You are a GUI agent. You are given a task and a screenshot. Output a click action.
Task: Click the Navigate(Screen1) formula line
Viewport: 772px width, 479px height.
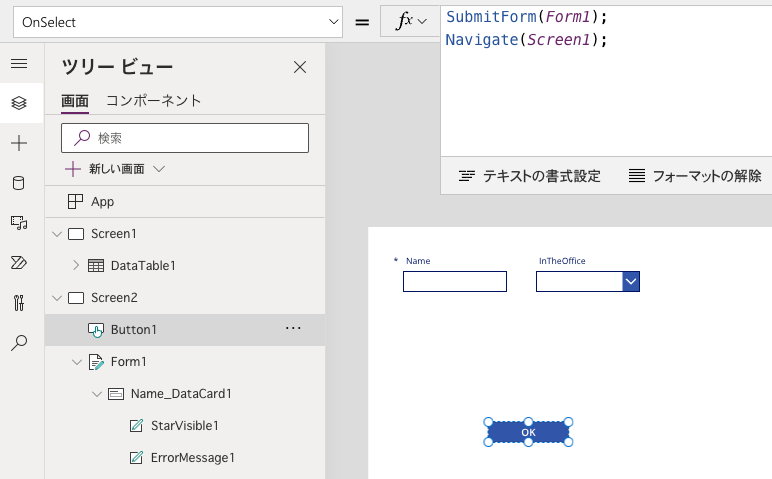pyautogui.click(x=527, y=40)
